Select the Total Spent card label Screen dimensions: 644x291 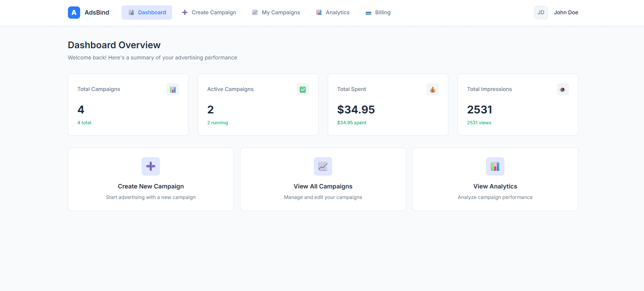(352, 89)
